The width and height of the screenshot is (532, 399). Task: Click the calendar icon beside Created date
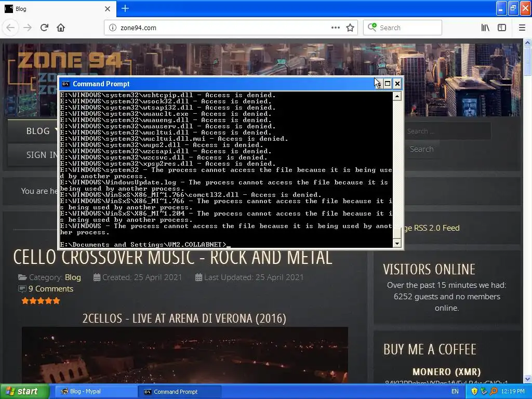[97, 277]
